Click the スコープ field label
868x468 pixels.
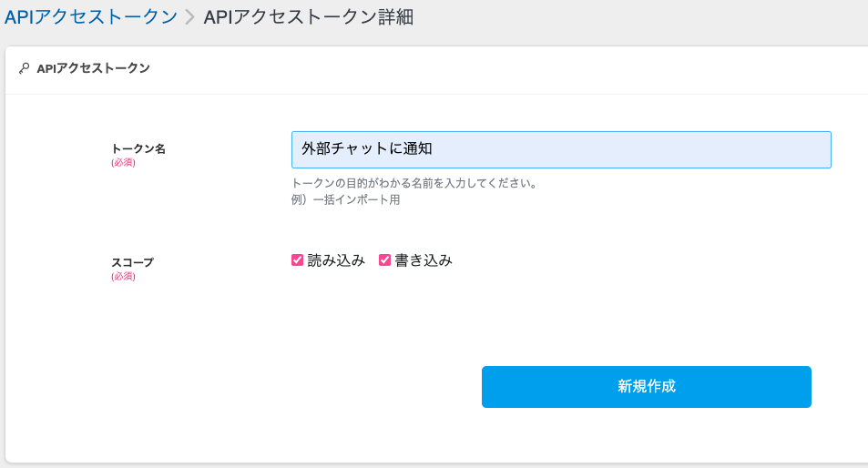(x=132, y=262)
